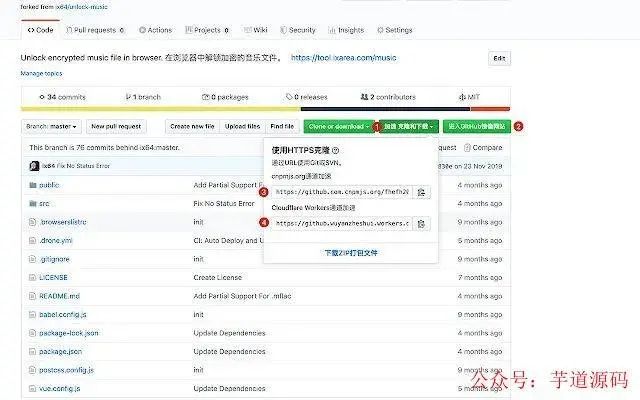Viewport: 640px width, 400px height.
Task: Click the Find file button
Action: [282, 127]
